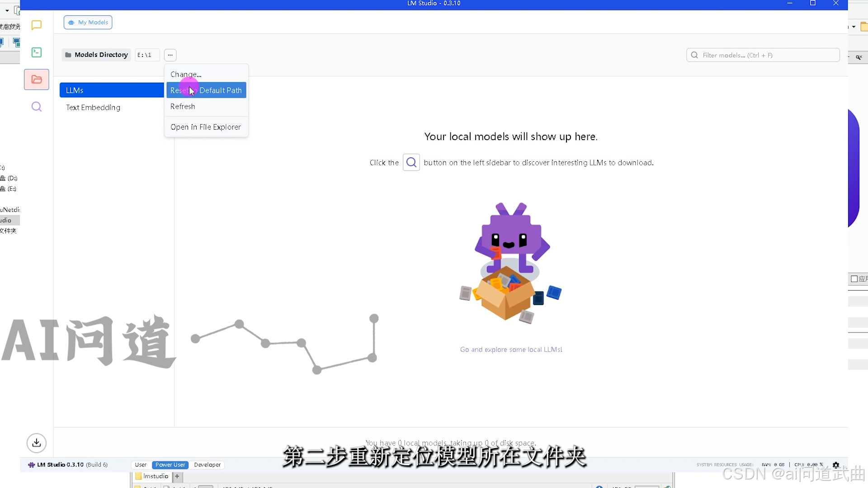Image resolution: width=868 pixels, height=488 pixels.
Task: Choose Change... from the directory menu
Action: click(x=186, y=74)
